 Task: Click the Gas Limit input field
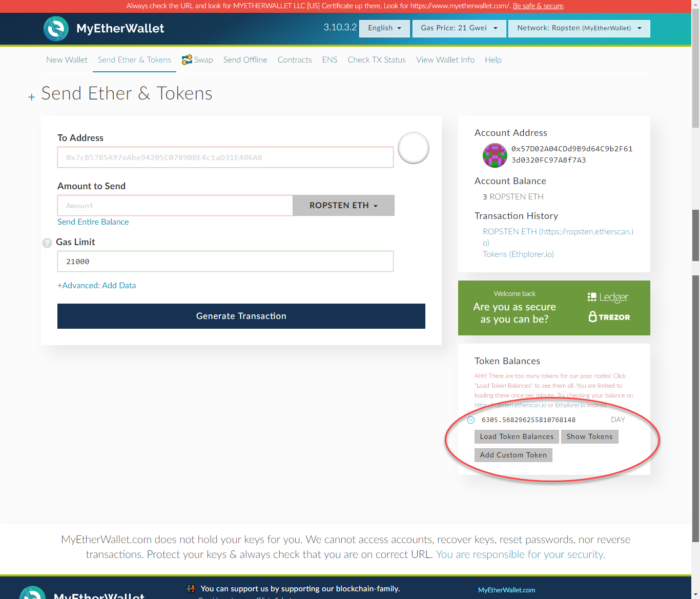[225, 262]
